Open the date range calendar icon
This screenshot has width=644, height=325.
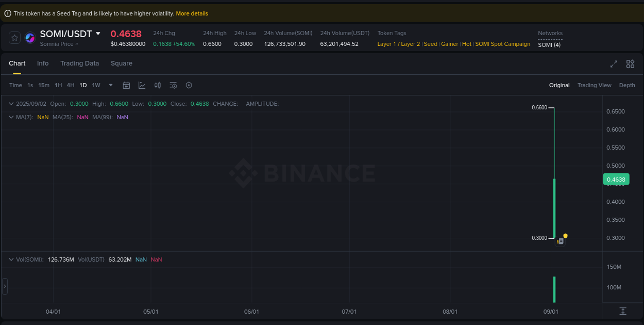(x=126, y=85)
